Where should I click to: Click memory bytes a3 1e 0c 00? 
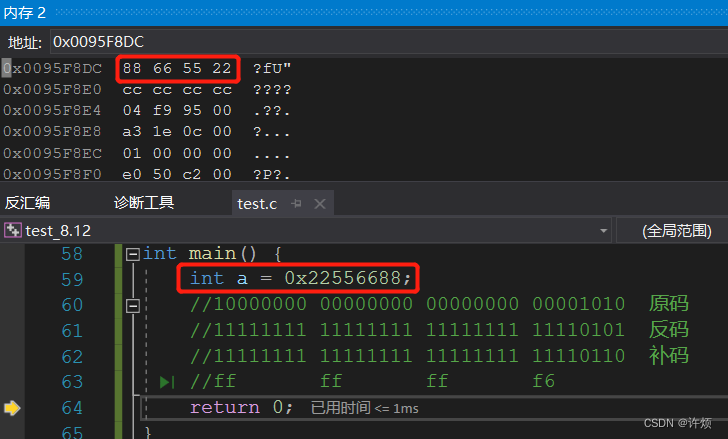pyautogui.click(x=177, y=131)
